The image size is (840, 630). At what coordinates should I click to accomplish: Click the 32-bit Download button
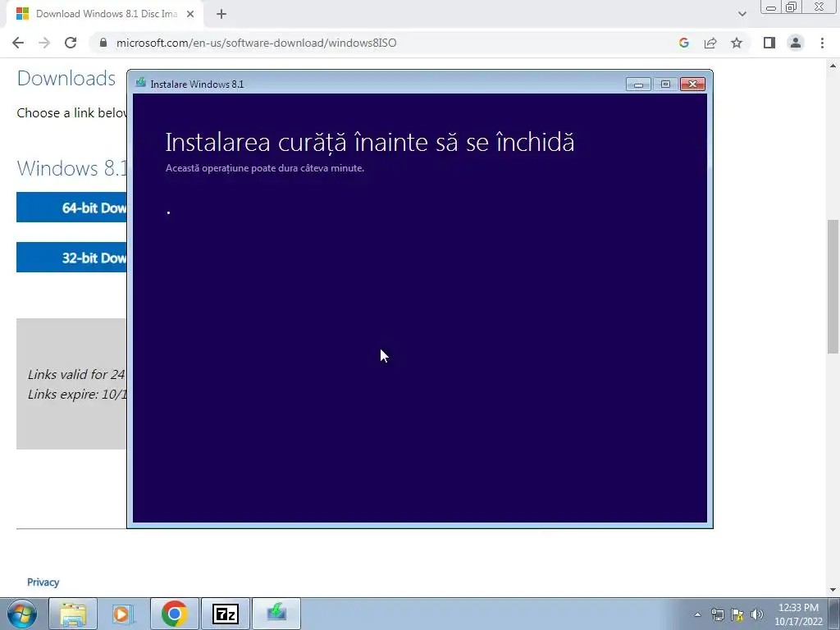72,257
